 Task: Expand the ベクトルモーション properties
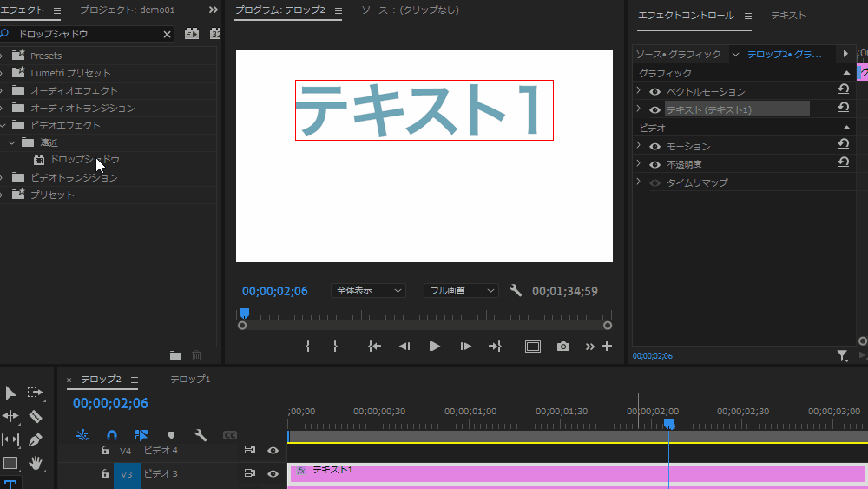[638, 90]
